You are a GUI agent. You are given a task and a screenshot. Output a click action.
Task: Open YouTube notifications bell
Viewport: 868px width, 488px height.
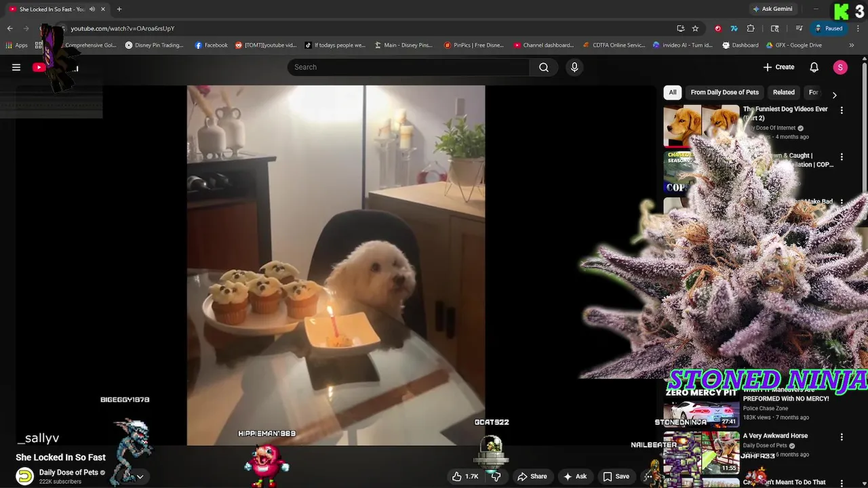tap(814, 67)
